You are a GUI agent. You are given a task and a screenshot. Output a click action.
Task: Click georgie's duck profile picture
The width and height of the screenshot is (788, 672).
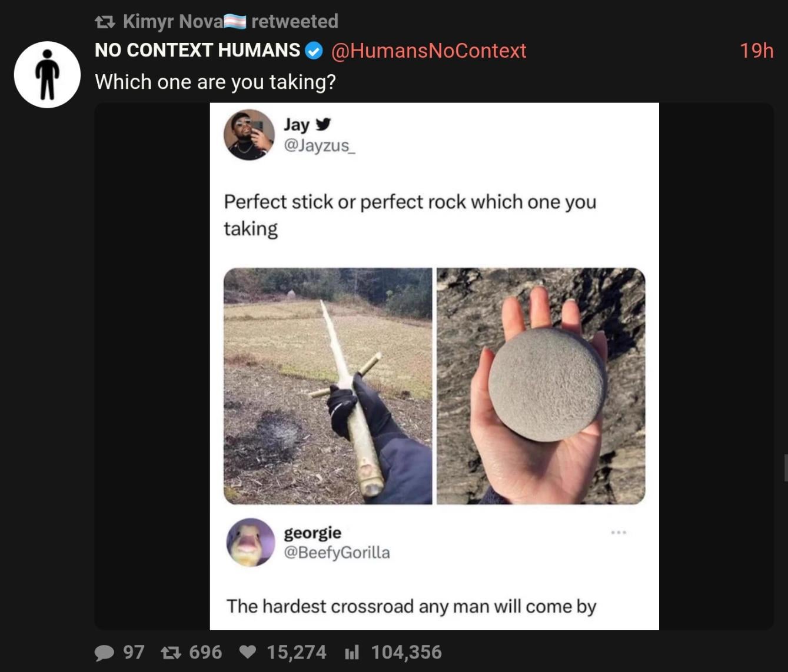[x=250, y=543]
